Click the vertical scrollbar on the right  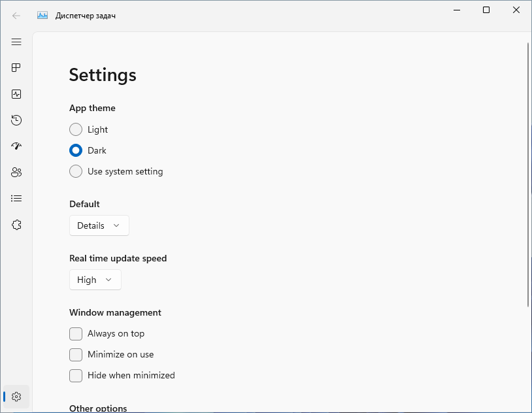coord(528,174)
